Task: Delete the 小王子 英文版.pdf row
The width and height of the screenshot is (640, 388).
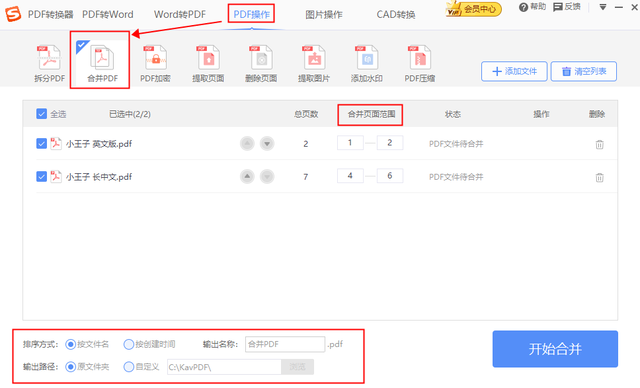Action: [599, 144]
